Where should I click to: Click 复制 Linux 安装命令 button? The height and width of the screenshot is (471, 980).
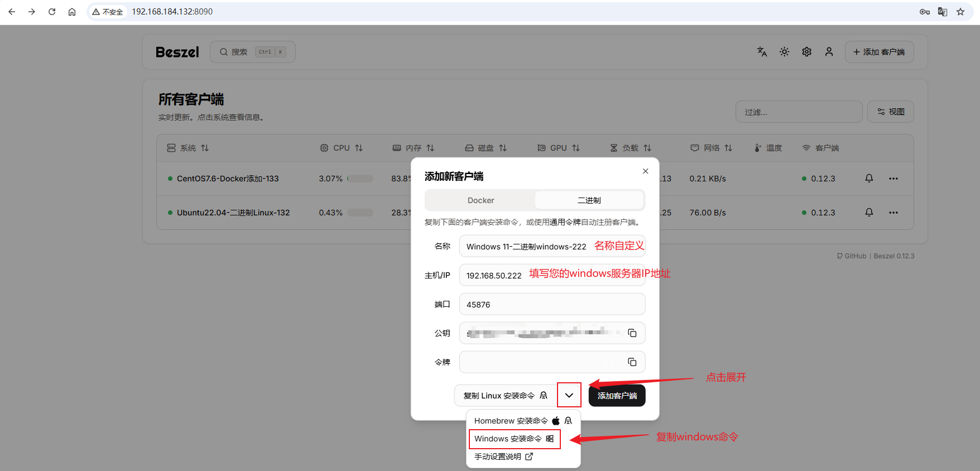(505, 396)
